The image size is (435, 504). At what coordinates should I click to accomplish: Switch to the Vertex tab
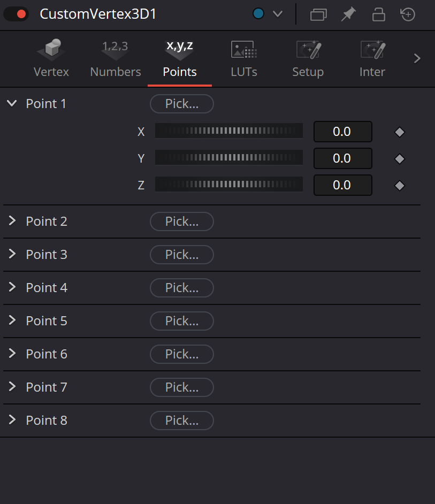point(51,58)
